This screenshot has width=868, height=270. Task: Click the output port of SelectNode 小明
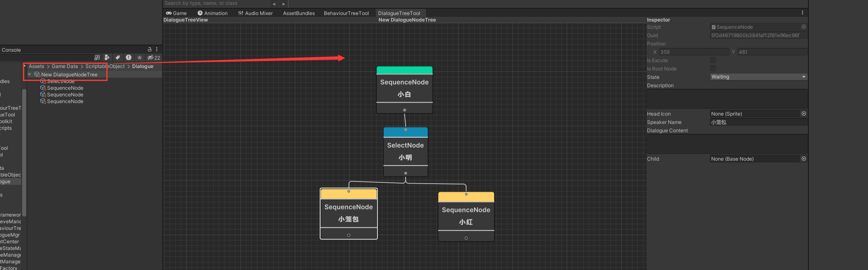[406, 173]
